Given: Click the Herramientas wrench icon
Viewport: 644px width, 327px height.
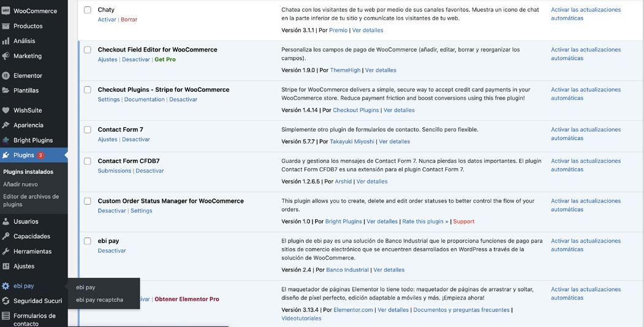Looking at the screenshot, I should click(6, 252).
